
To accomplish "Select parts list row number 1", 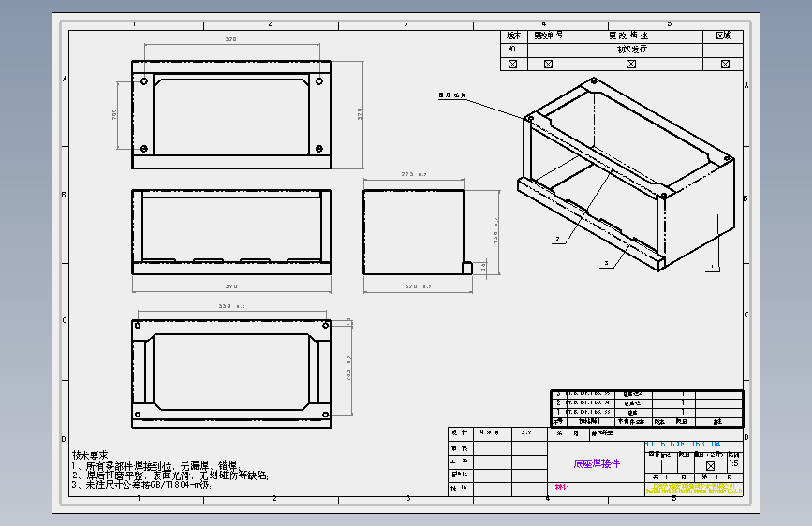I will coord(647,412).
